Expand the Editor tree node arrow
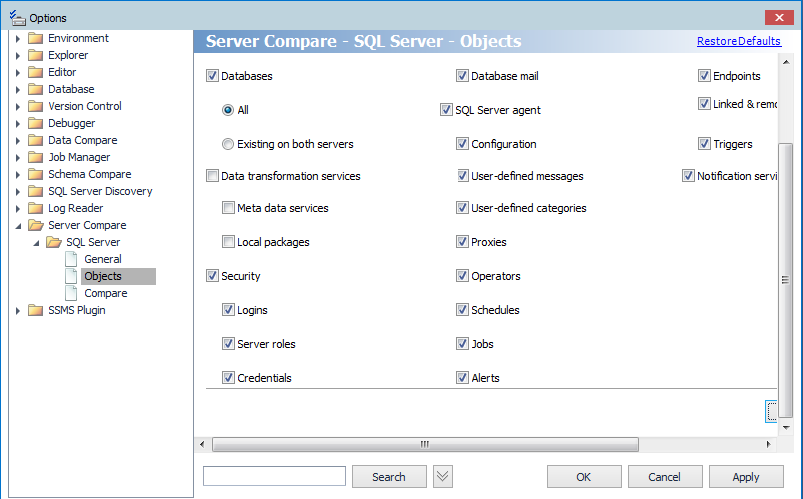This screenshot has width=803, height=499. [x=18, y=72]
